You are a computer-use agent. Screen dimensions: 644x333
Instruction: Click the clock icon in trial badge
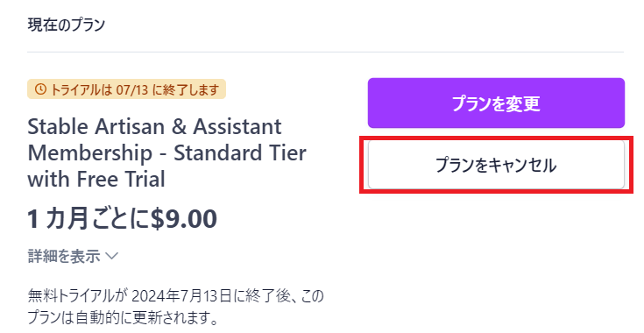pyautogui.click(x=40, y=89)
